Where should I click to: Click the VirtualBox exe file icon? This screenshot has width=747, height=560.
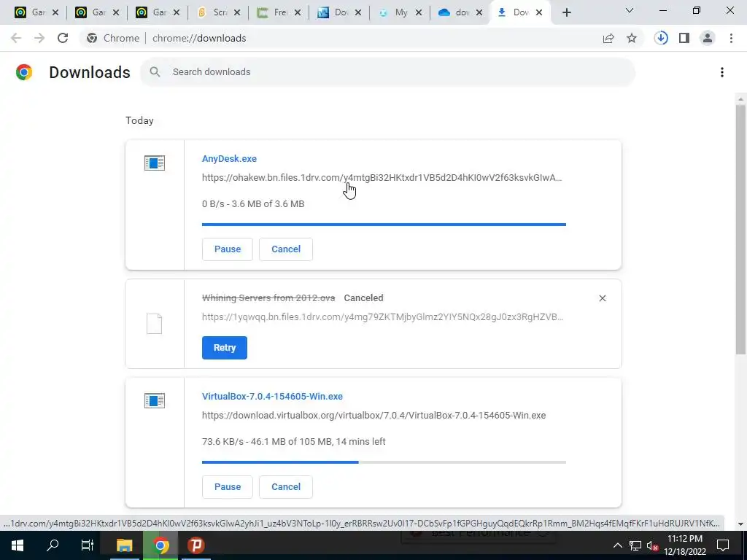coord(155,400)
